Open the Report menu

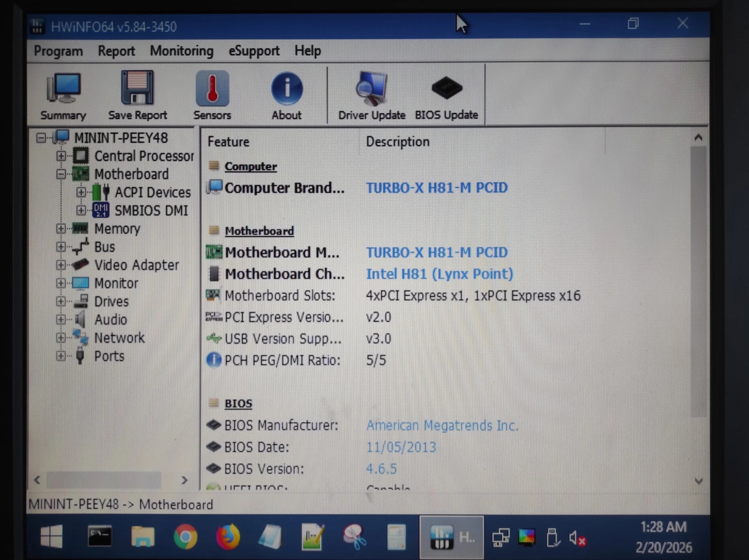[x=116, y=51]
